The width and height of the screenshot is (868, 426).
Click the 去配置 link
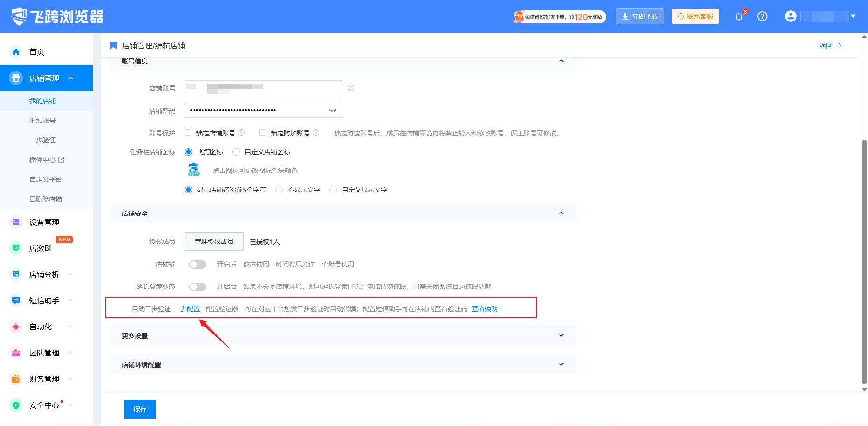[190, 309]
